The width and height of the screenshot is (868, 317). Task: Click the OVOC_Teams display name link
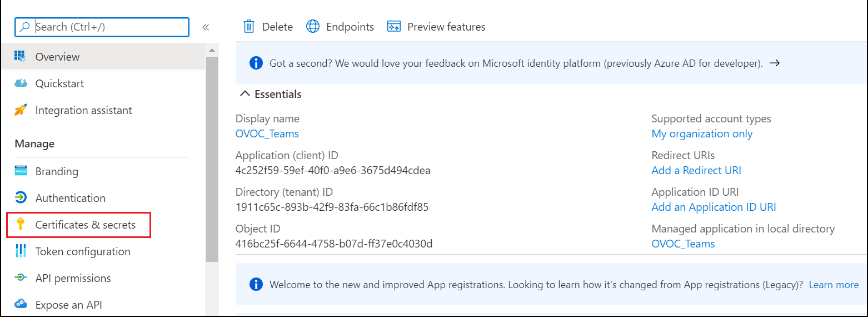click(267, 133)
